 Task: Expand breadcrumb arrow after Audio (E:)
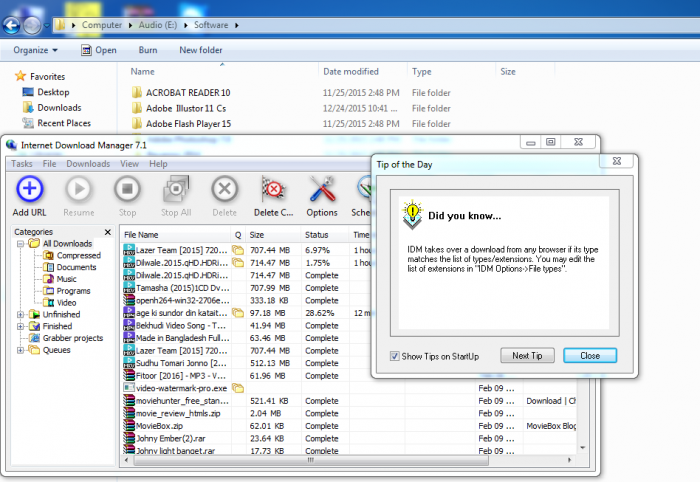tap(186, 25)
